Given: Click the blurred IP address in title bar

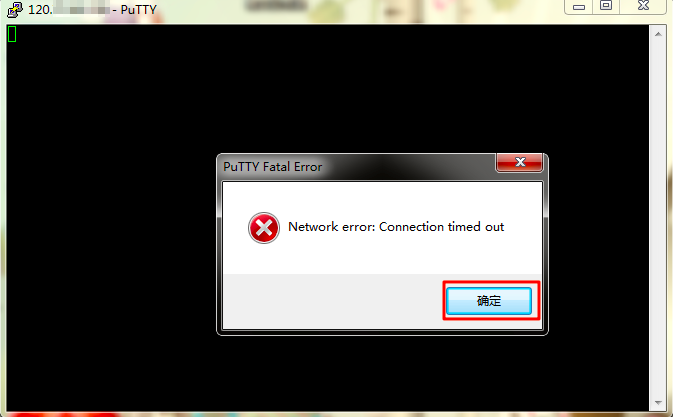Looking at the screenshot, I should 81,9.
